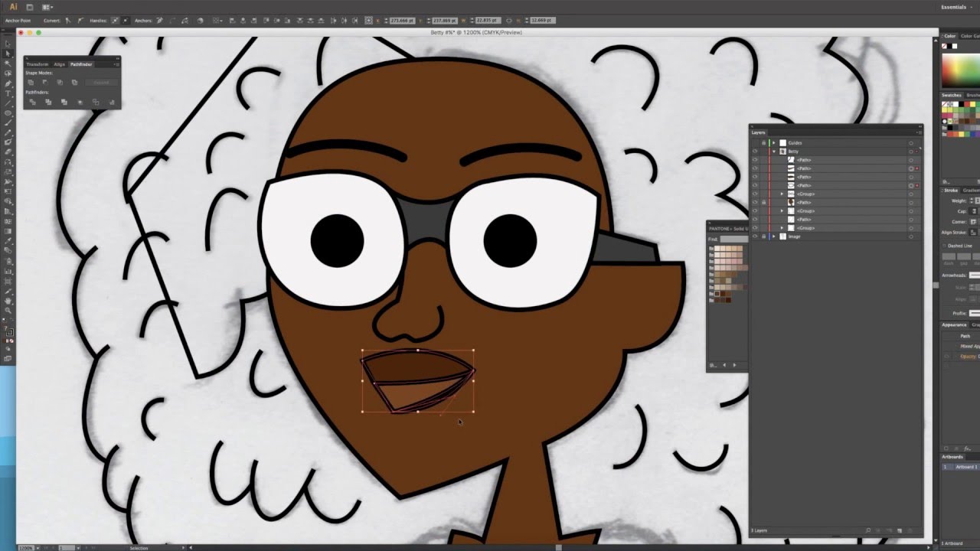The image size is (980, 551).
Task: Toggle visibility of the Betty layer
Action: click(755, 152)
